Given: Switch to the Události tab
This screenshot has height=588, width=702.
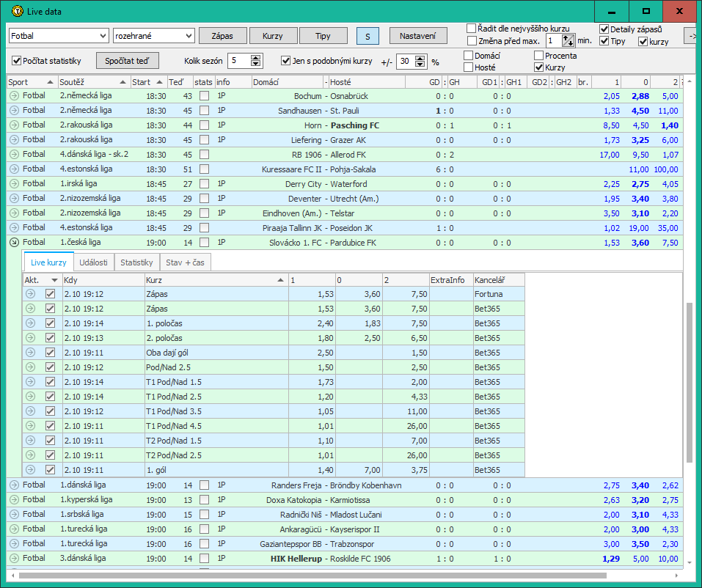Looking at the screenshot, I should pyautogui.click(x=94, y=262).
